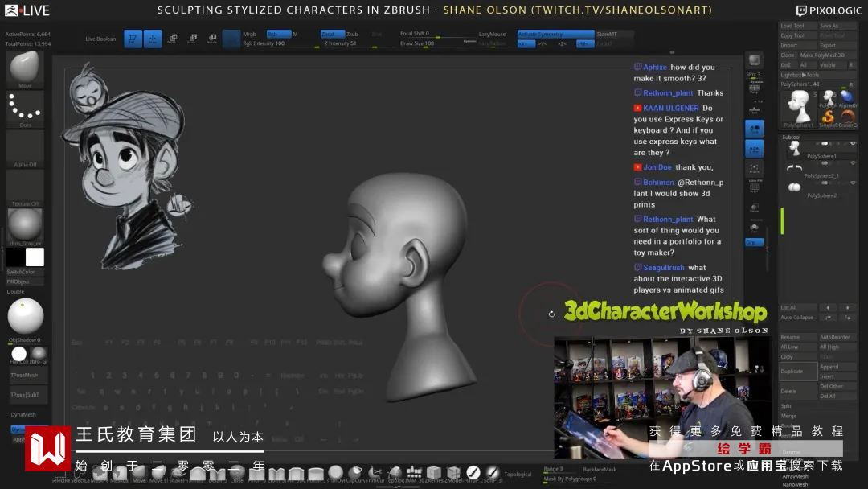The width and height of the screenshot is (868, 489).
Task: Click the Duplicate subtool button
Action: (798, 372)
